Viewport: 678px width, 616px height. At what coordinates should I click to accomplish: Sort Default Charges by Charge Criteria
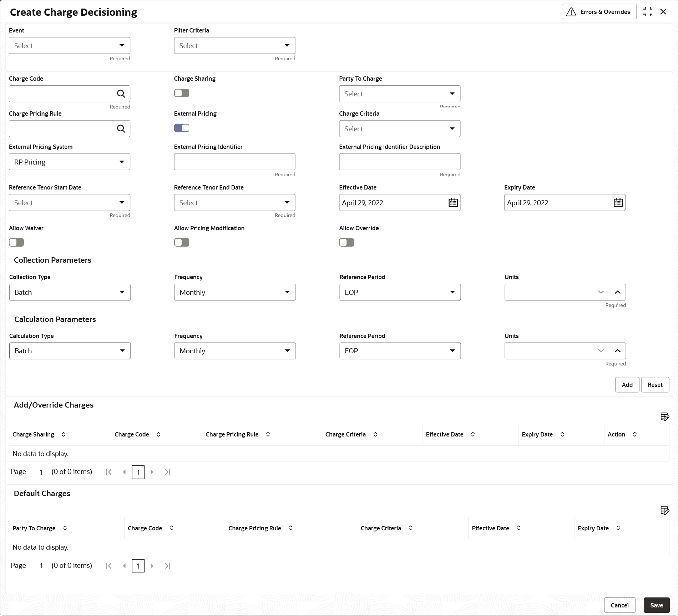[411, 528]
